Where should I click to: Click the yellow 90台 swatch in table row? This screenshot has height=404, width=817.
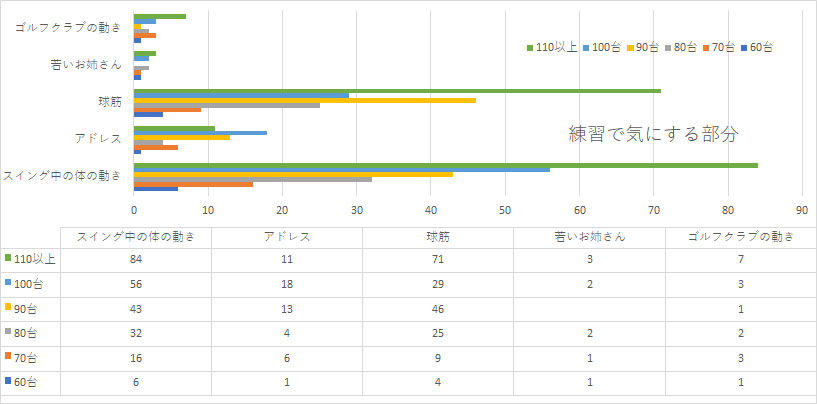coord(8,307)
